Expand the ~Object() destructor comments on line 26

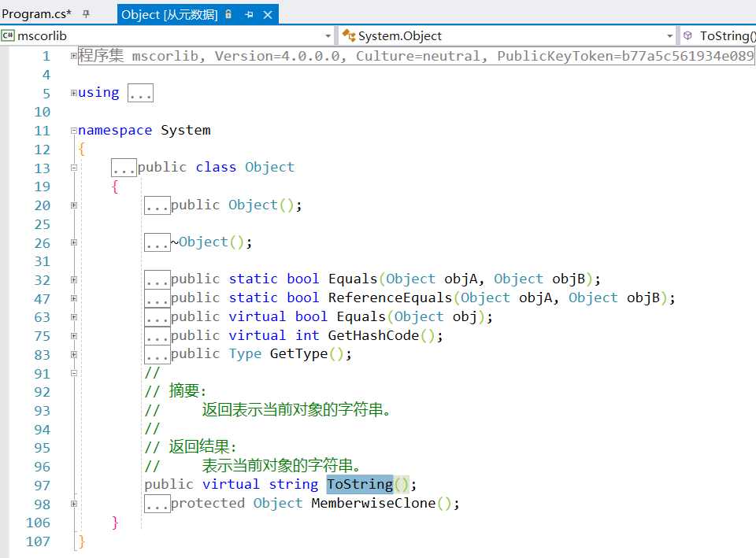point(74,242)
